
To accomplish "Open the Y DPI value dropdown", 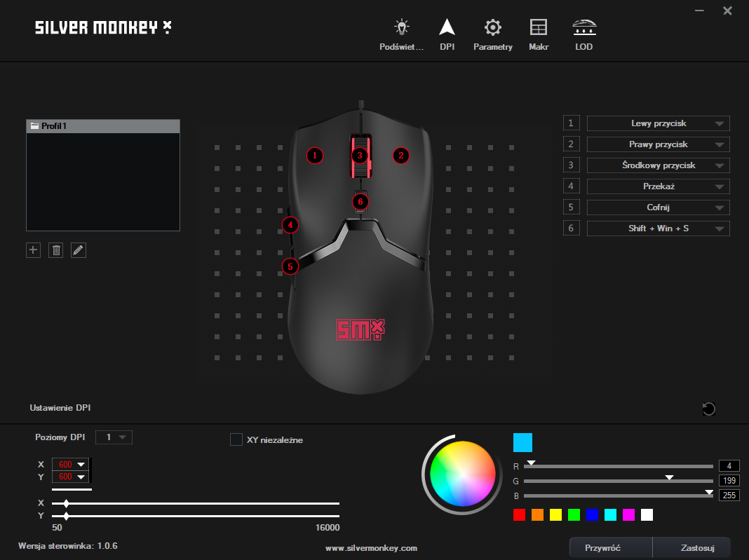I will [x=70, y=477].
